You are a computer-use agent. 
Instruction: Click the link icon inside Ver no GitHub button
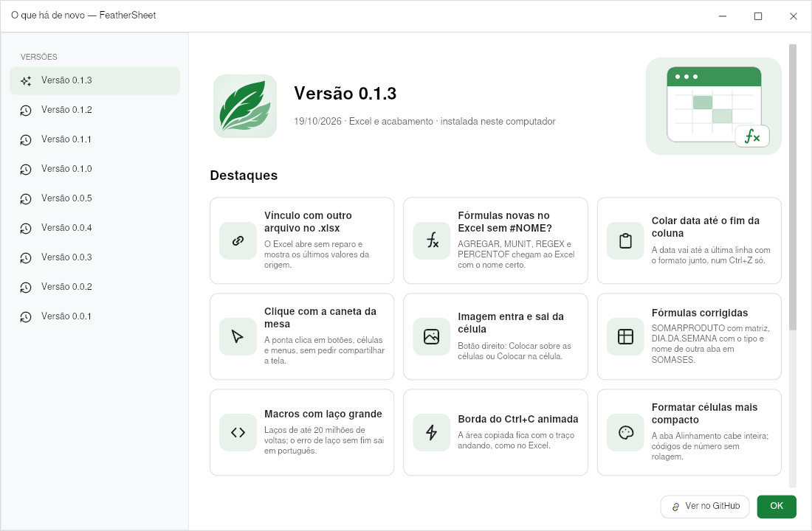[675, 507]
